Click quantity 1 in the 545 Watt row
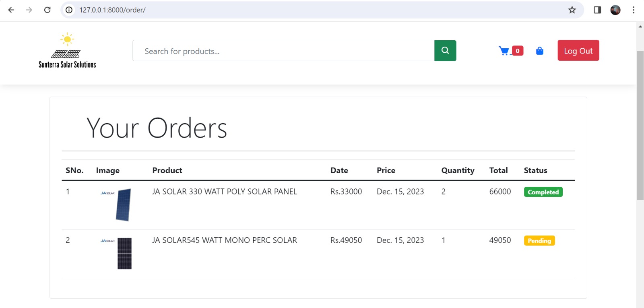 point(443,240)
